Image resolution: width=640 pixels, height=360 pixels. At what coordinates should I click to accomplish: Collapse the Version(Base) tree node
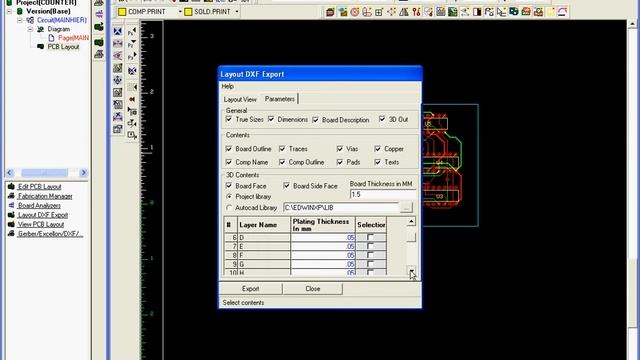coord(9,11)
